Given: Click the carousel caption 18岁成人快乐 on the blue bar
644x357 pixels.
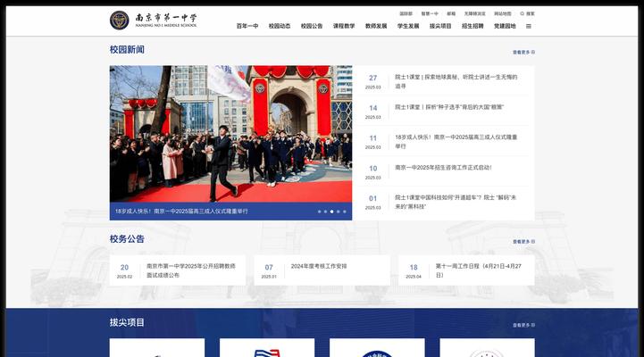Looking at the screenshot, I should (x=181, y=212).
